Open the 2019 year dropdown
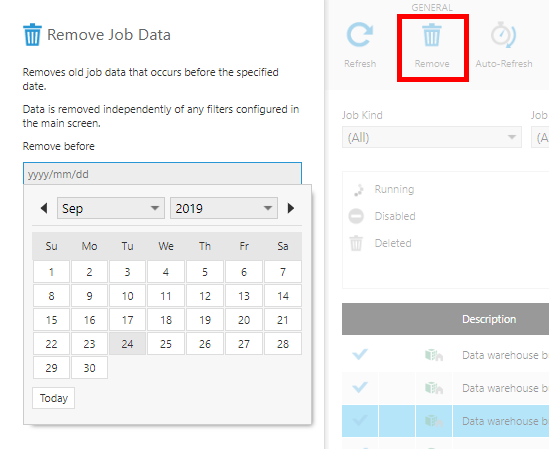The width and height of the screenshot is (549, 449). pyautogui.click(x=224, y=208)
